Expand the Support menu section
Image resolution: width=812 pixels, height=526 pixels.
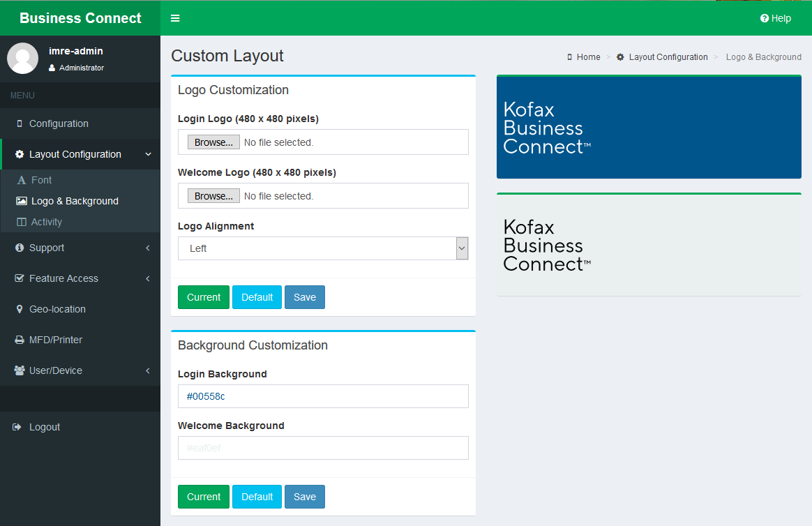80,248
